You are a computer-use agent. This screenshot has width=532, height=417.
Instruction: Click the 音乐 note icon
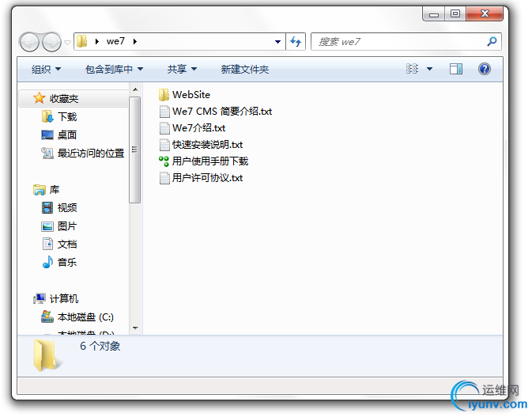(47, 262)
